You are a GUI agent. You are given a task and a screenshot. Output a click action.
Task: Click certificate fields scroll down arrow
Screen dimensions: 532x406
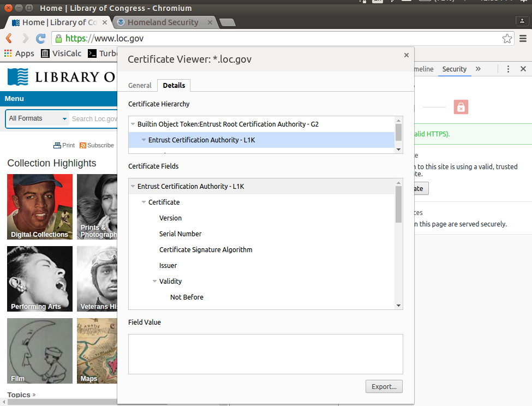click(x=399, y=306)
